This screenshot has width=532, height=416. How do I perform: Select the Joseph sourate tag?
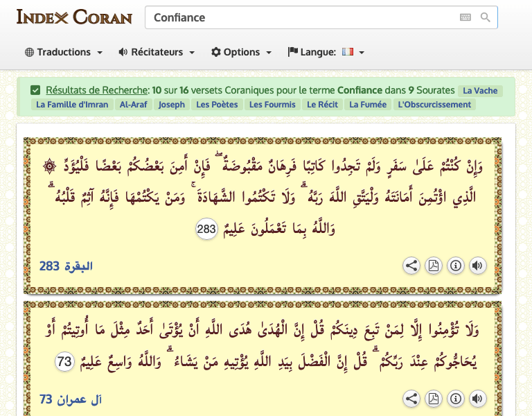coord(171,105)
